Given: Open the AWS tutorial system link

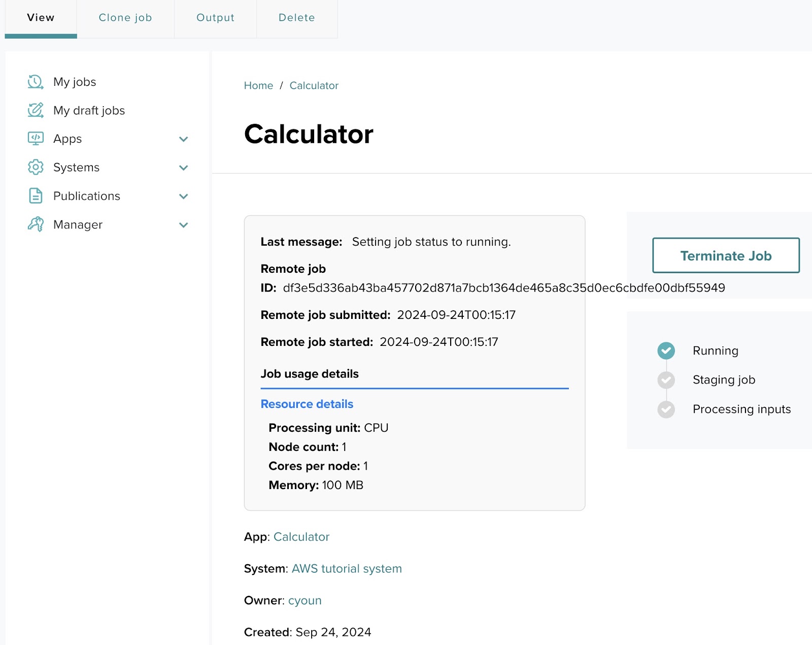Looking at the screenshot, I should pos(347,569).
